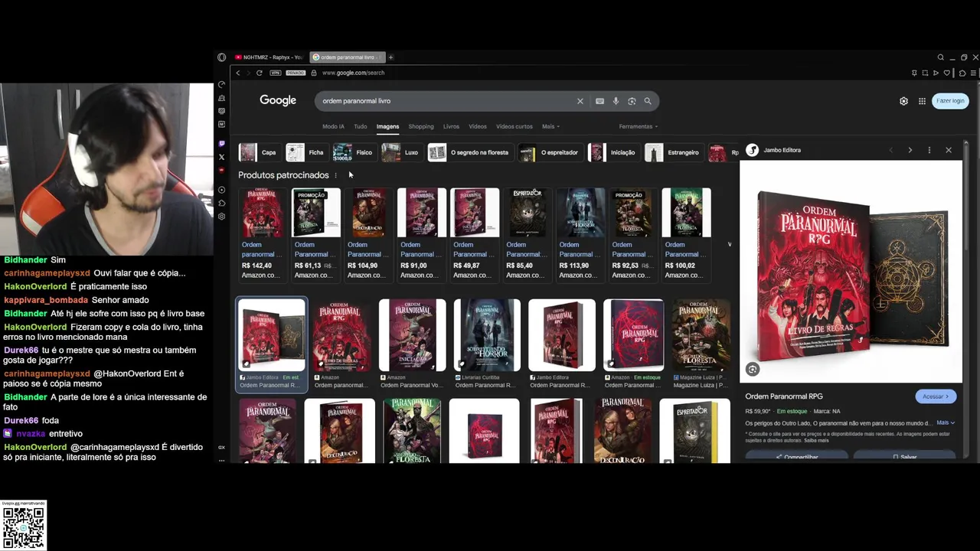Go back with the browser back arrow

coord(238,73)
